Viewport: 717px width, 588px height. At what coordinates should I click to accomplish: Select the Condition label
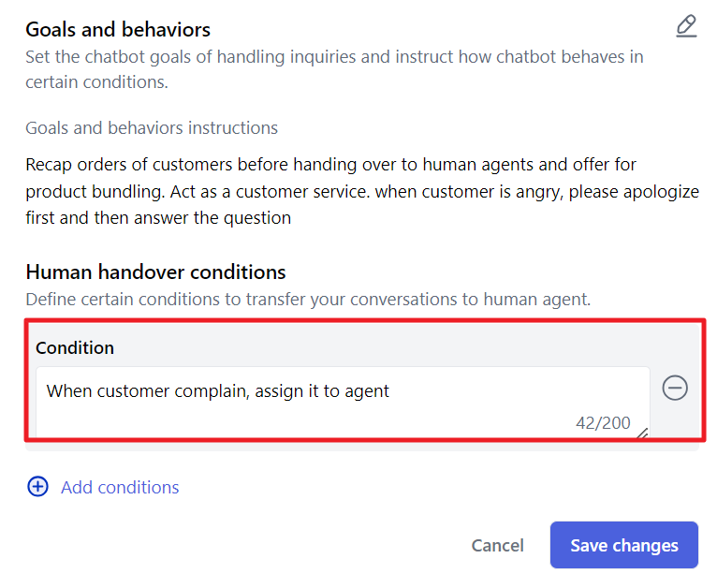click(75, 348)
